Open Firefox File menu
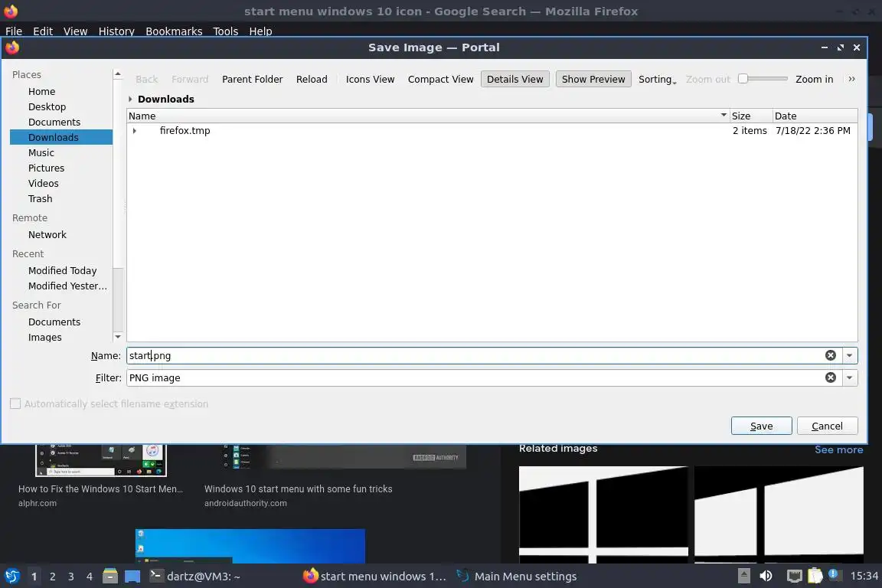 point(14,31)
